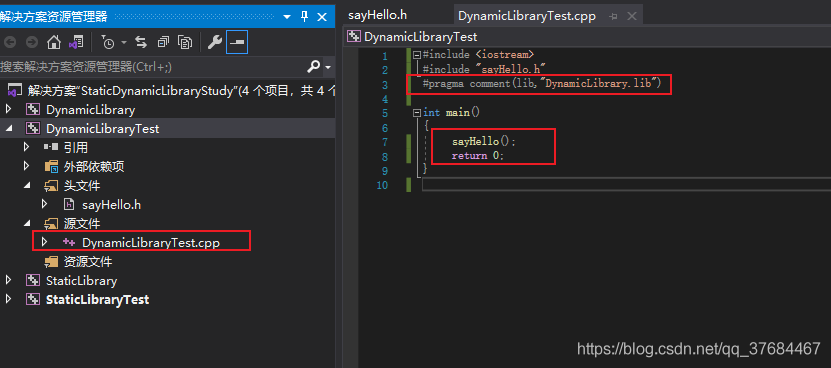Select the 引用 tree item
The image size is (831, 368).
pos(76,148)
